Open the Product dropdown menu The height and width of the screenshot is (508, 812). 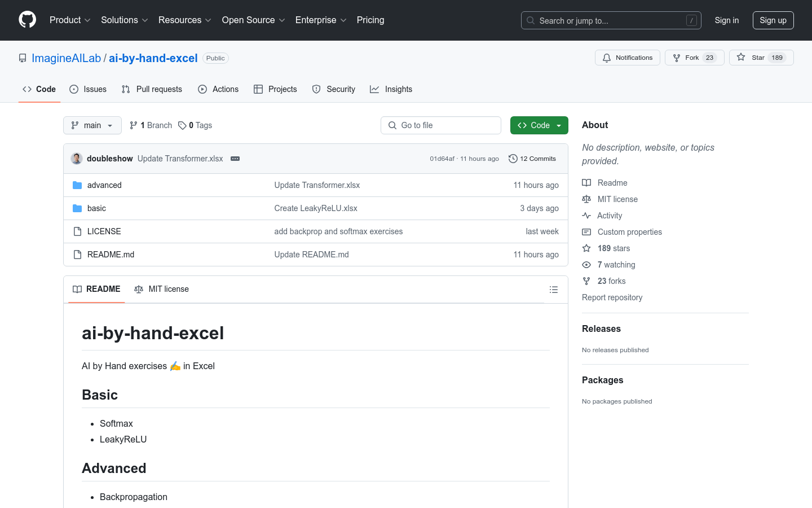tap(70, 20)
